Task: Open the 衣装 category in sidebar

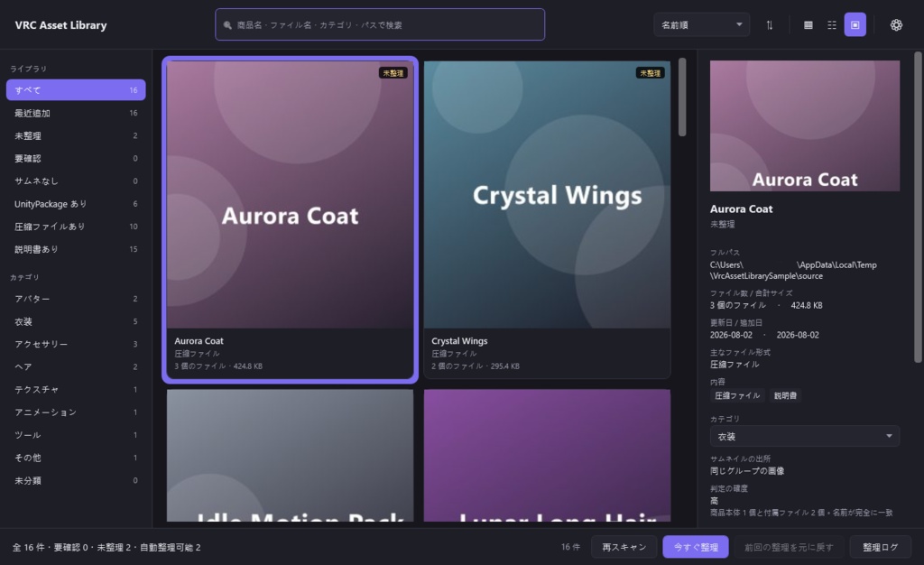Action: (76, 321)
